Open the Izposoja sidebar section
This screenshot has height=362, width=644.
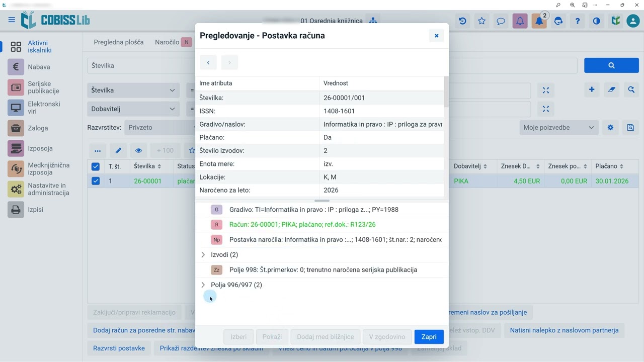tap(41, 148)
